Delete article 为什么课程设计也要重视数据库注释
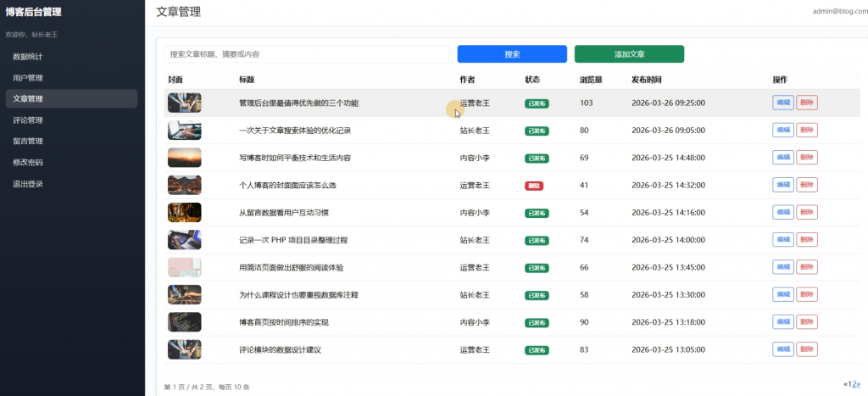The height and width of the screenshot is (396, 868). click(807, 294)
